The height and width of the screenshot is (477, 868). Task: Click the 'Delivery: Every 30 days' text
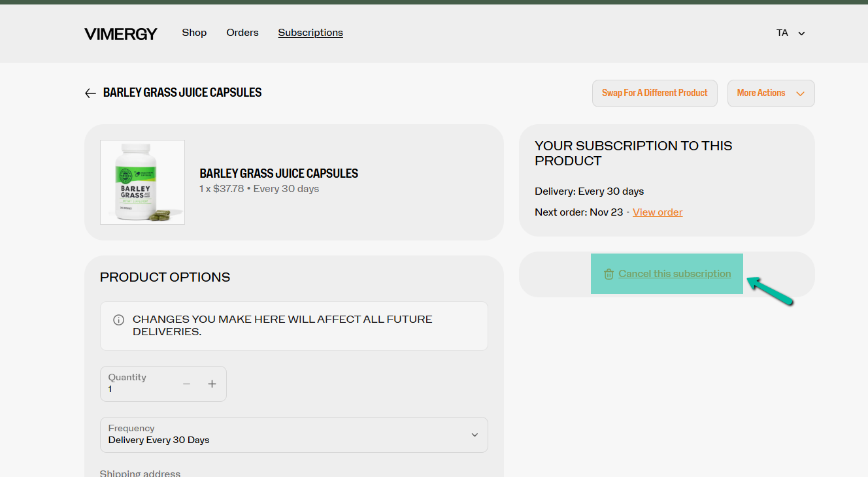[590, 191]
